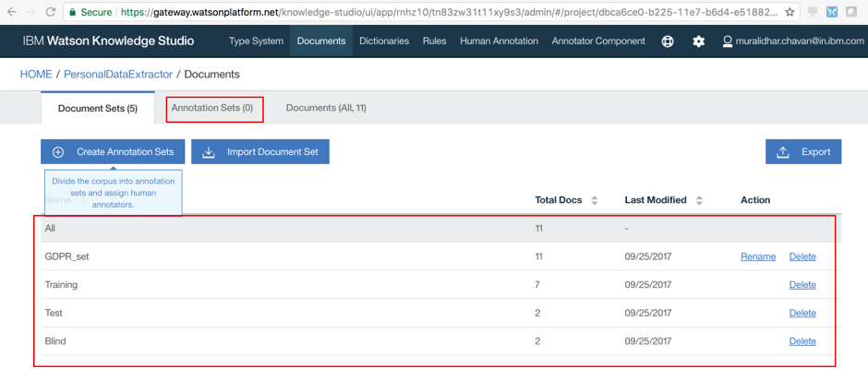Click the Total Docs column header

click(559, 200)
